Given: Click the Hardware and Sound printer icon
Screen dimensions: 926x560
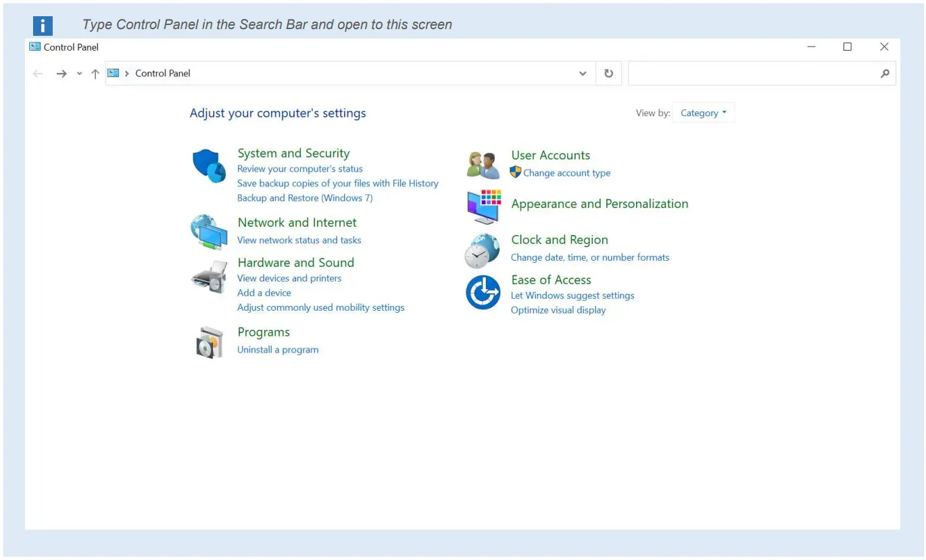Looking at the screenshot, I should coord(209,276).
